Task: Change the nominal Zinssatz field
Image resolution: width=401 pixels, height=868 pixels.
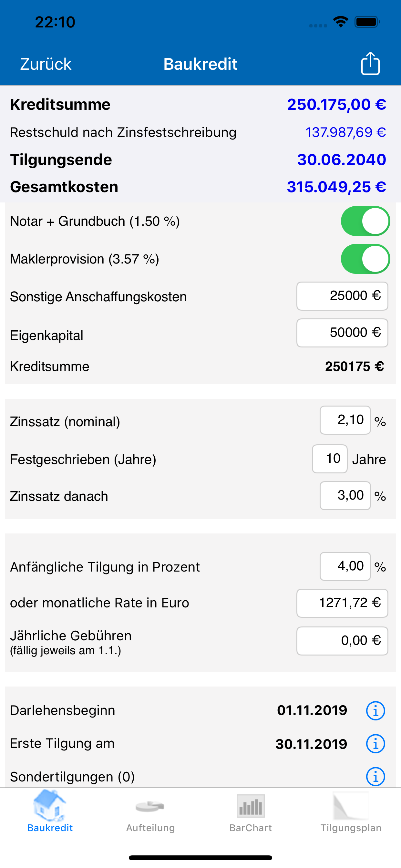Action: (x=345, y=420)
